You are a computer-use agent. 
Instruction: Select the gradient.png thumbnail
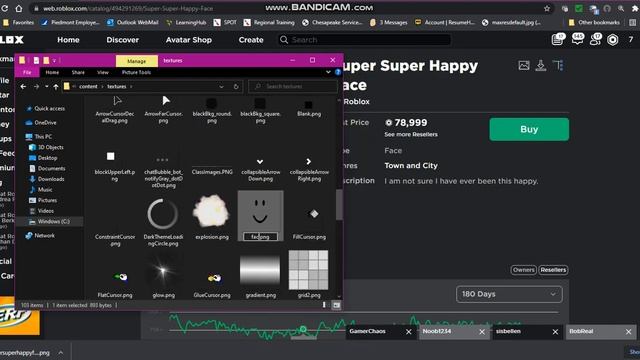(260, 270)
